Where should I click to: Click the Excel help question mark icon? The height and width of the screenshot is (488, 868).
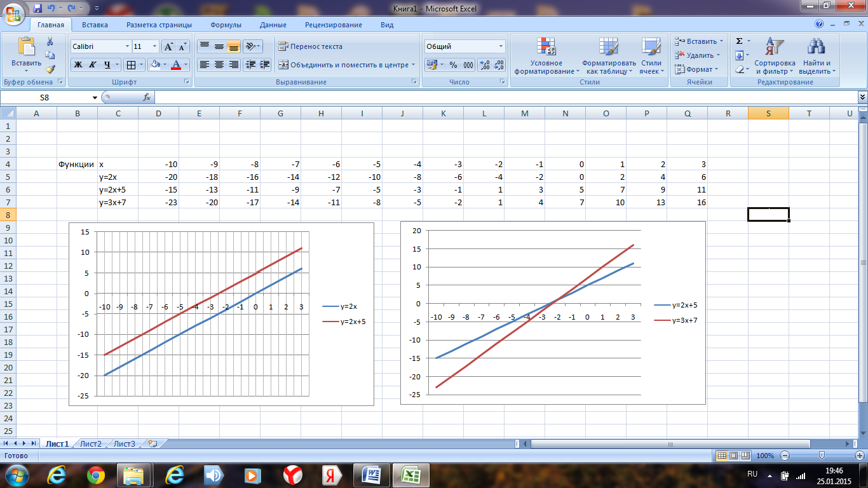tap(819, 25)
